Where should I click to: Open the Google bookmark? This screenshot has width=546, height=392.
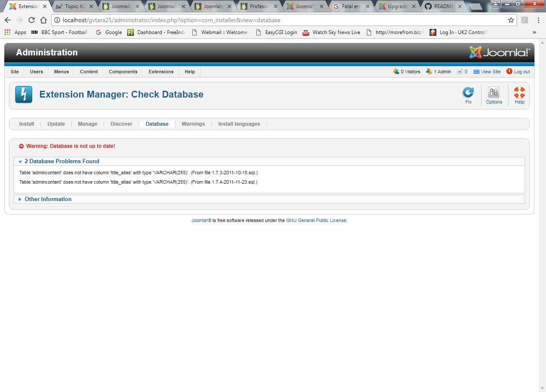pos(109,32)
